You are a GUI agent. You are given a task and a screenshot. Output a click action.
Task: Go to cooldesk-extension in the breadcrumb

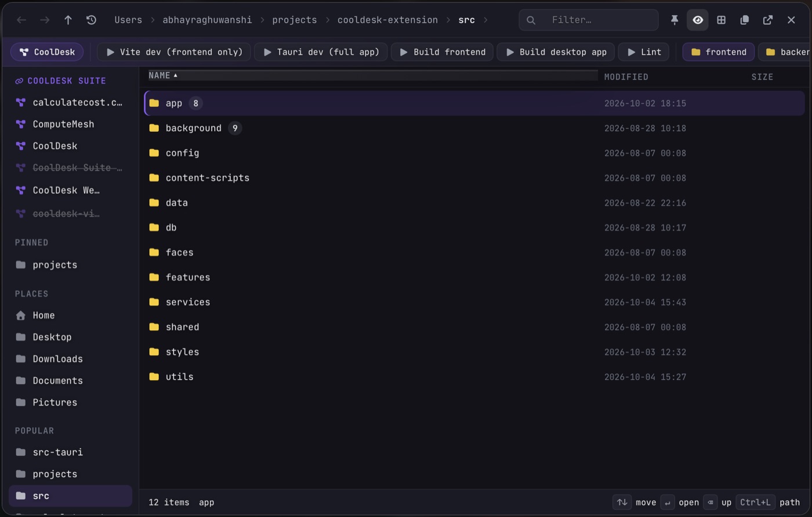point(387,20)
